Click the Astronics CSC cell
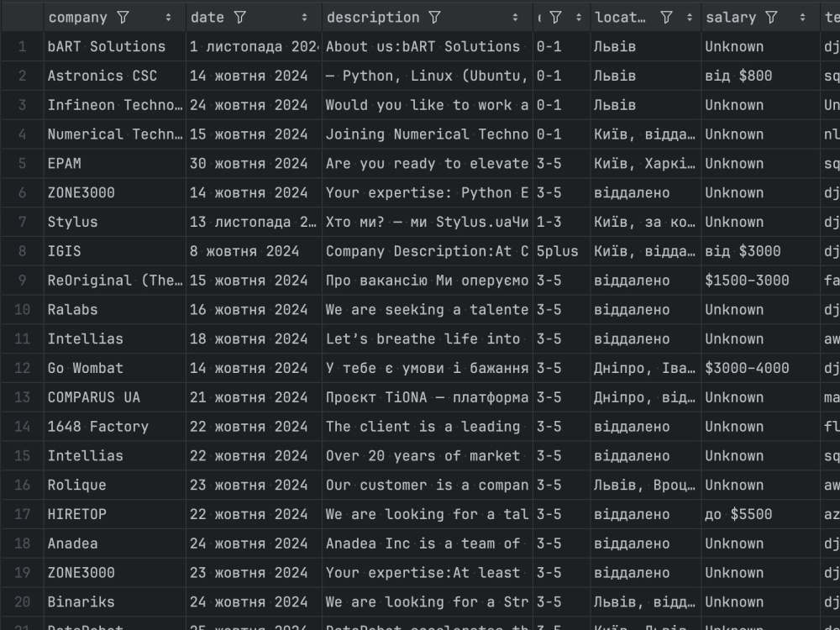840x630 pixels. click(x=114, y=76)
